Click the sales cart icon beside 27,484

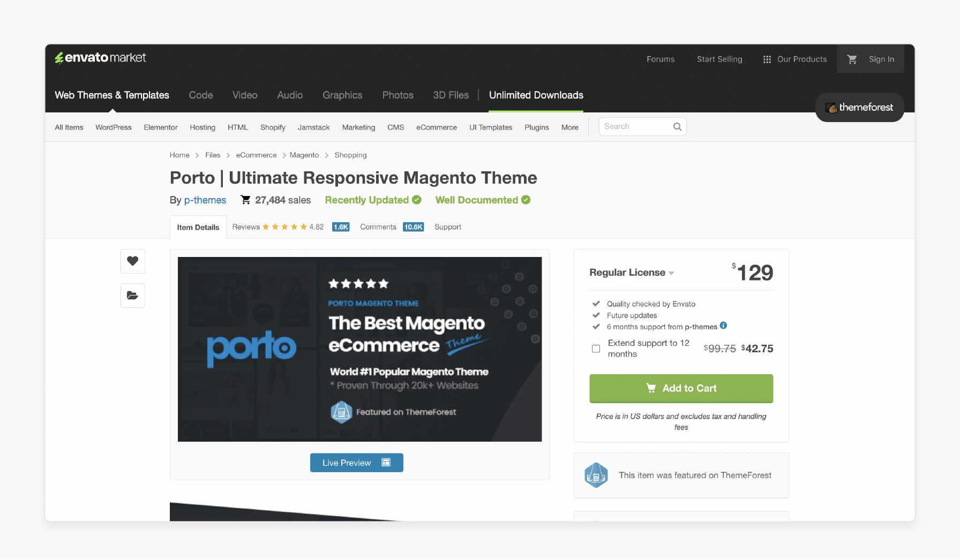245,200
